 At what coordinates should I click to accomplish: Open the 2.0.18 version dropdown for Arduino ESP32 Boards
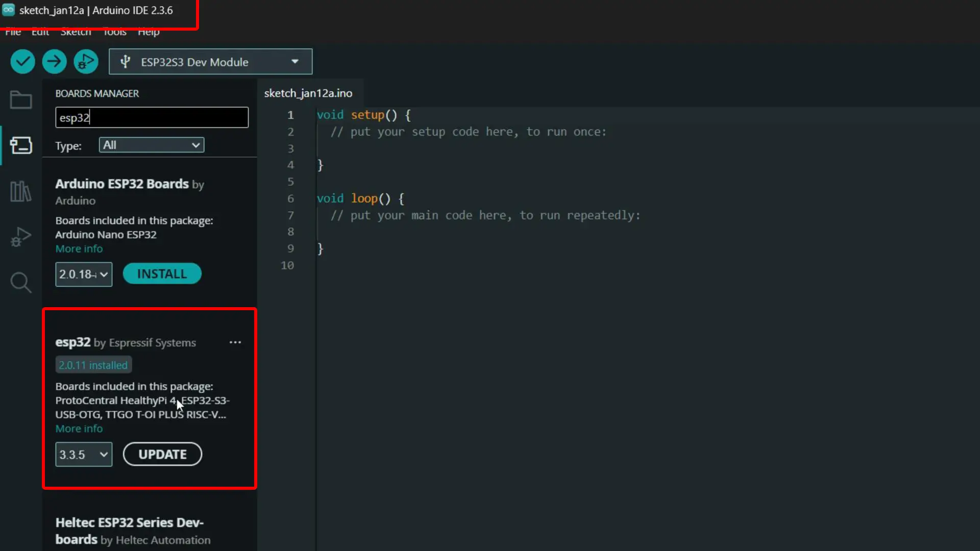(x=84, y=274)
